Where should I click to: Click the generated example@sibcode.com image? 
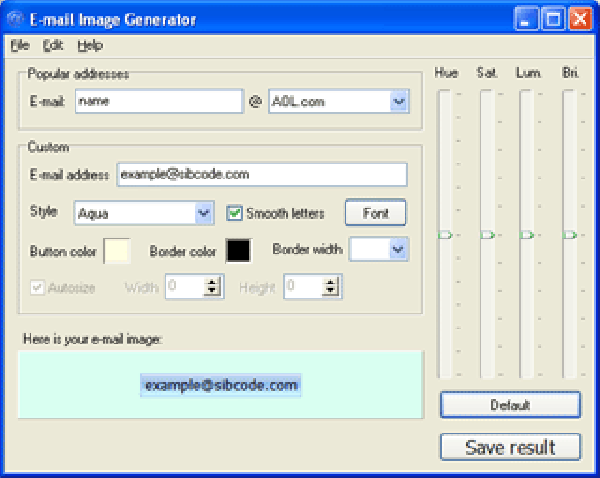click(221, 385)
